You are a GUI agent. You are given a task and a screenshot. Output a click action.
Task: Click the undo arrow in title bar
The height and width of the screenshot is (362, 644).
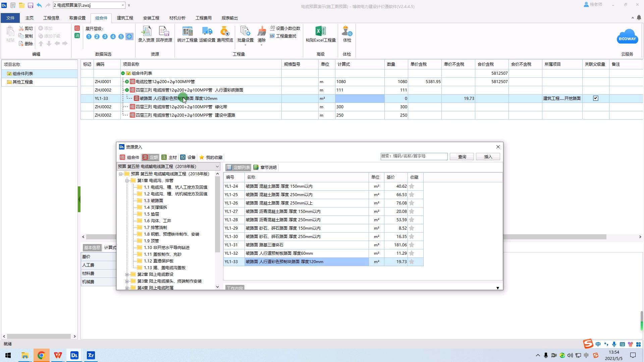tap(39, 5)
